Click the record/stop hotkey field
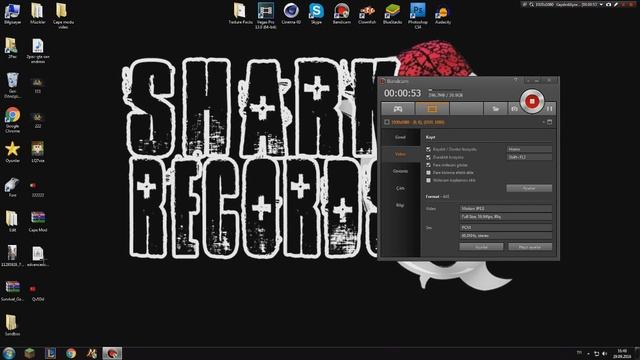Image resolution: width=640 pixels, height=360 pixels. point(529,149)
